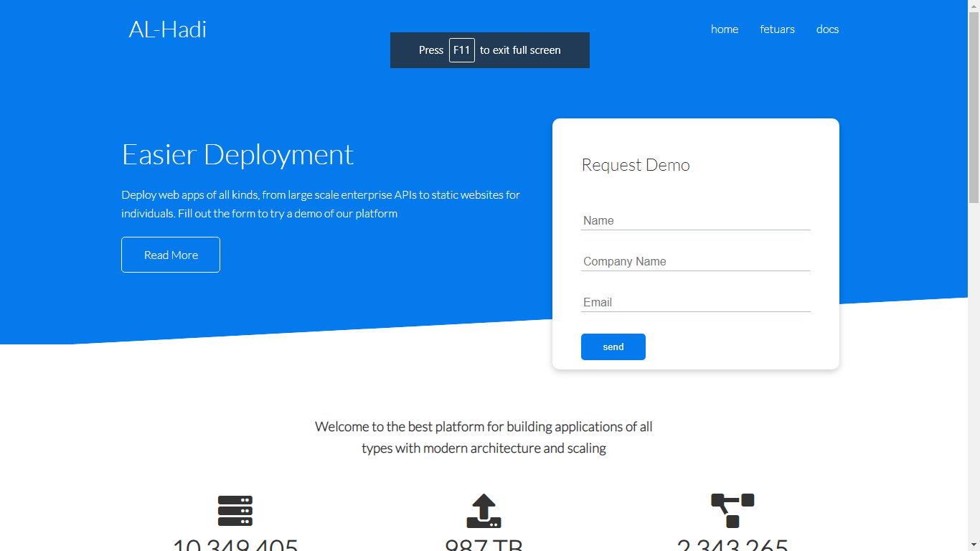Click the Name input field

(695, 220)
